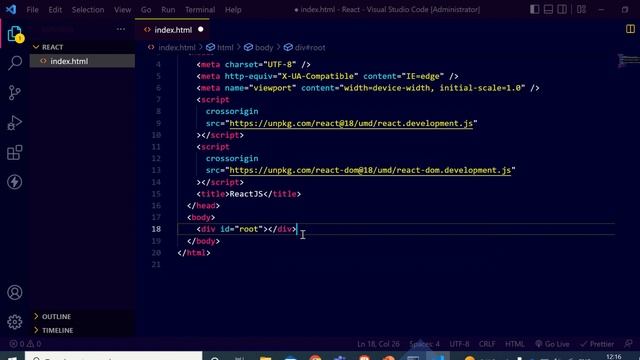Open the react.development.js unpkg link
This screenshot has width=640, height=360.
pos(351,123)
